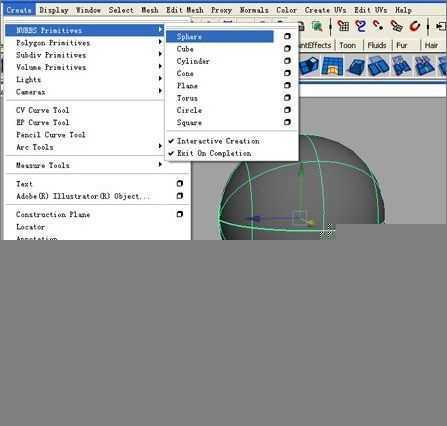Open the Plane option box
The width and height of the screenshot is (447, 426).
287,86
